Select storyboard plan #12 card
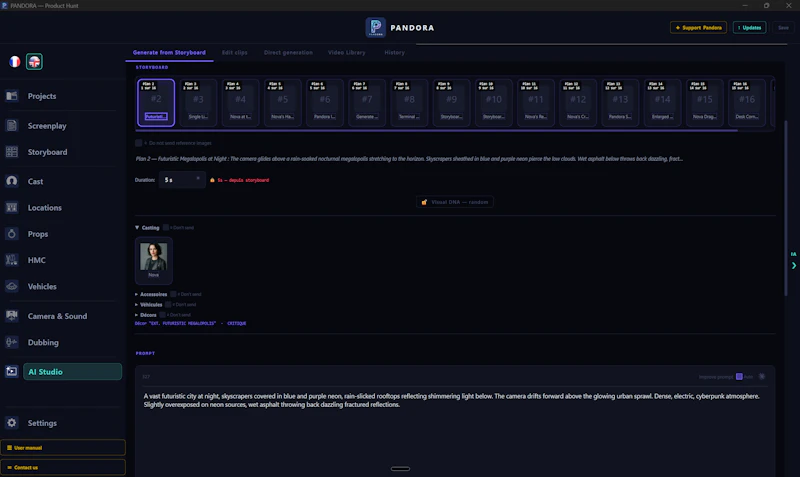The image size is (800, 477). tap(578, 102)
